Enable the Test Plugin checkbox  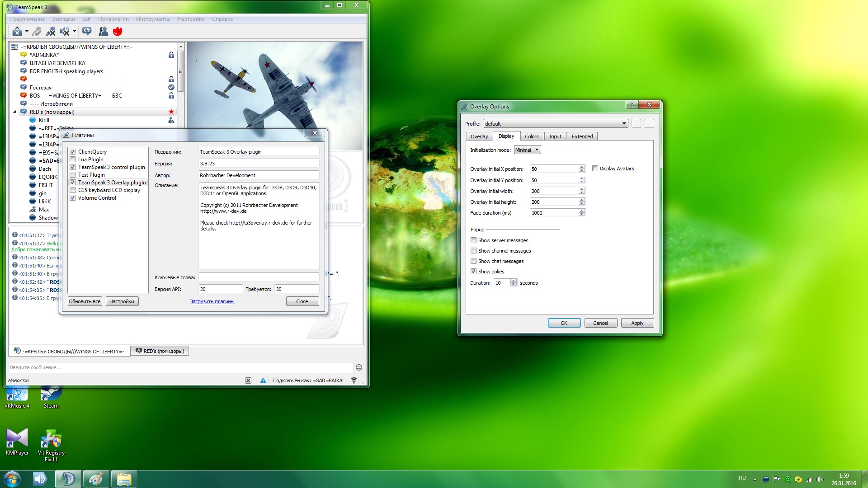[72, 175]
